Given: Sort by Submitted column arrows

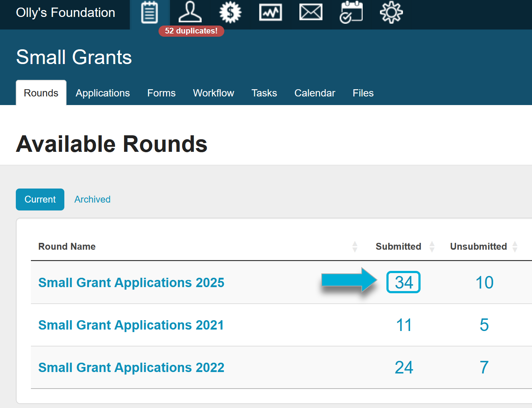Looking at the screenshot, I should pyautogui.click(x=432, y=247).
